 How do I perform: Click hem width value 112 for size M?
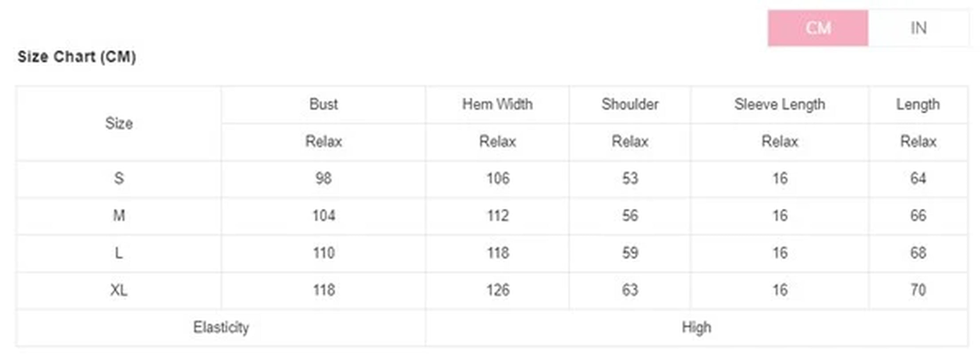tap(498, 216)
